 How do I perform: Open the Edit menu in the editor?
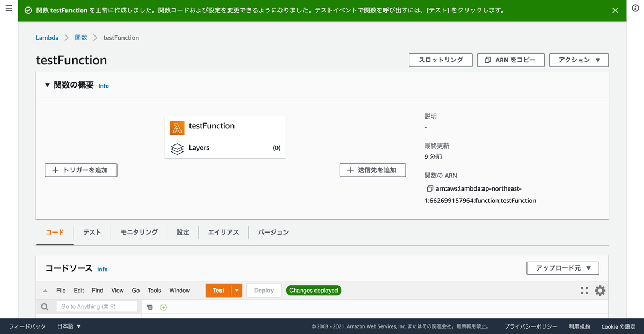[x=79, y=291]
